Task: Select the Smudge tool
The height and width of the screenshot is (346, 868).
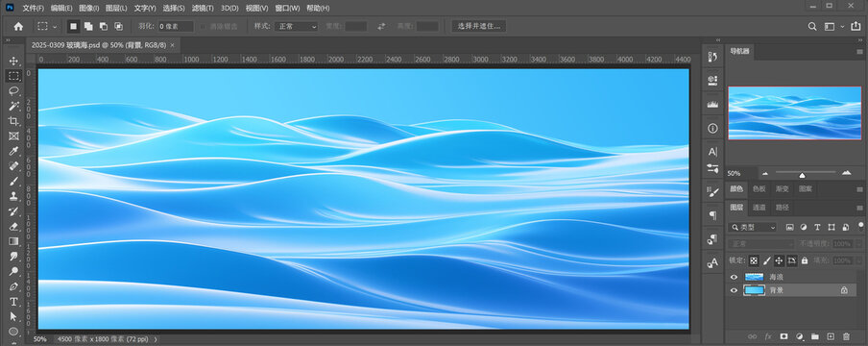Action: (13, 257)
